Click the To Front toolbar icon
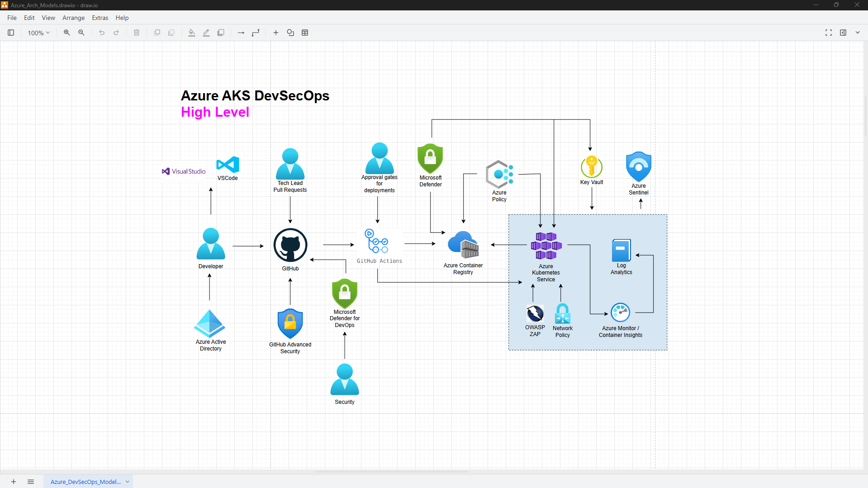Viewport: 868px width, 488px height. [x=157, y=33]
